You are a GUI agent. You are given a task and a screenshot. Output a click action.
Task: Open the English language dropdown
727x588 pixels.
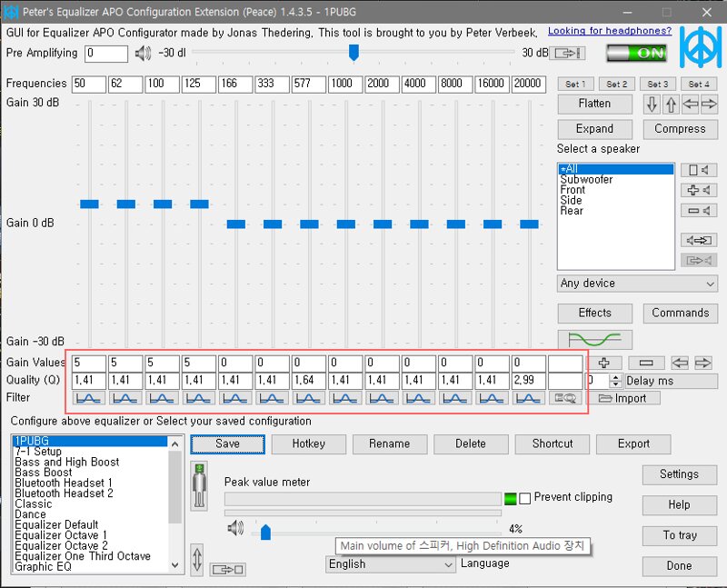coord(390,564)
